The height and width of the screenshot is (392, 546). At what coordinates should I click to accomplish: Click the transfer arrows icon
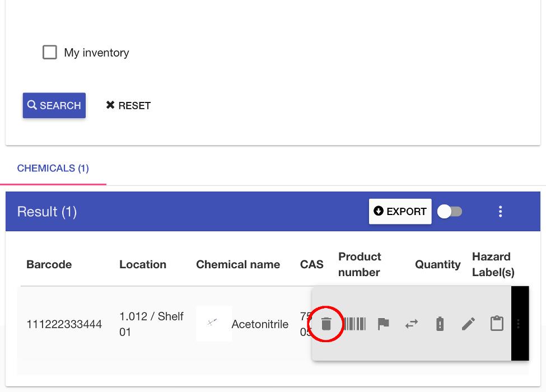tap(412, 324)
